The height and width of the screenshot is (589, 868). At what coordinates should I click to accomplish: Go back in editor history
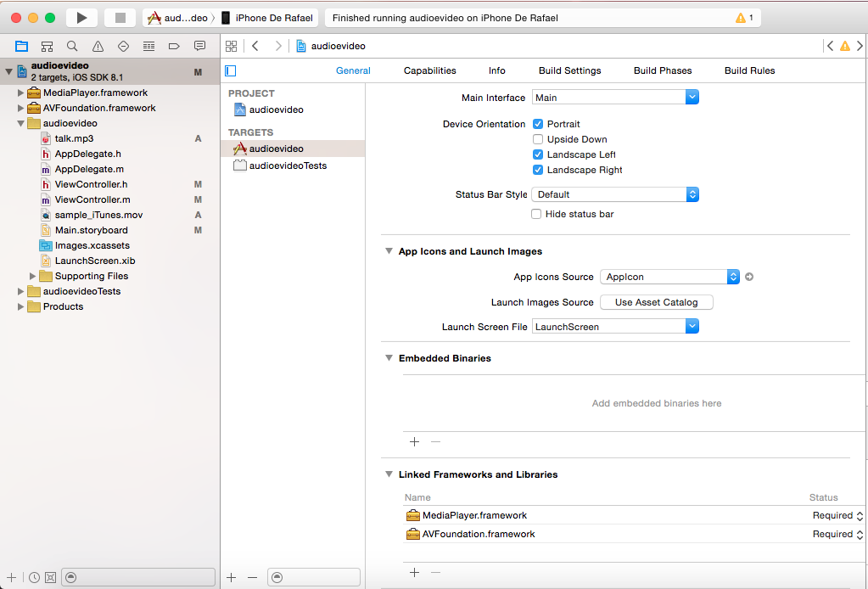(x=255, y=46)
